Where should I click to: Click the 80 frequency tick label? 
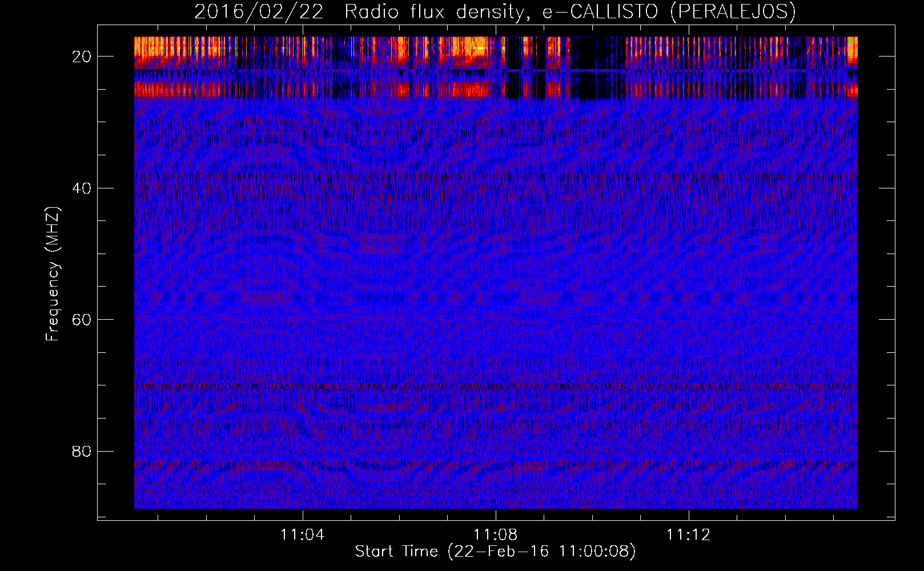point(82,451)
